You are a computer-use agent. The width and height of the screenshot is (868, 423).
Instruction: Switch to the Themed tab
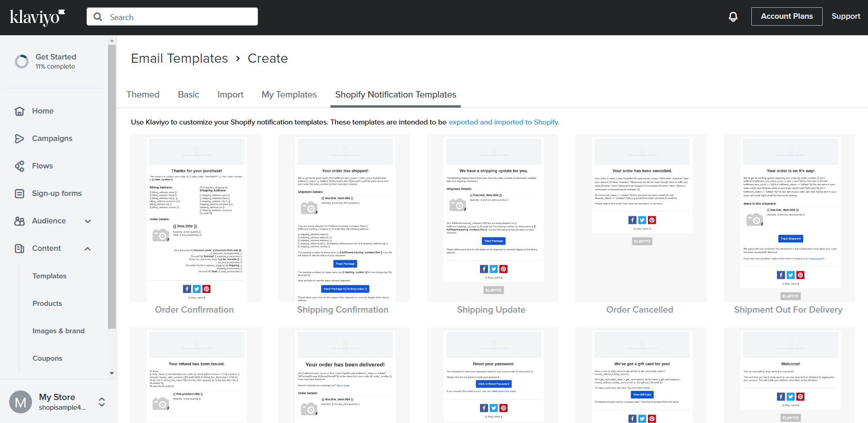143,95
